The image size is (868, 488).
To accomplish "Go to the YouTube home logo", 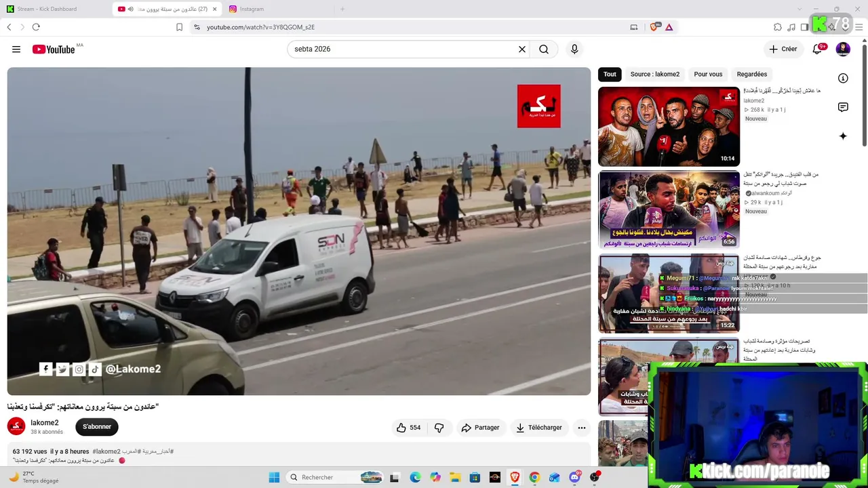I will coord(54,49).
